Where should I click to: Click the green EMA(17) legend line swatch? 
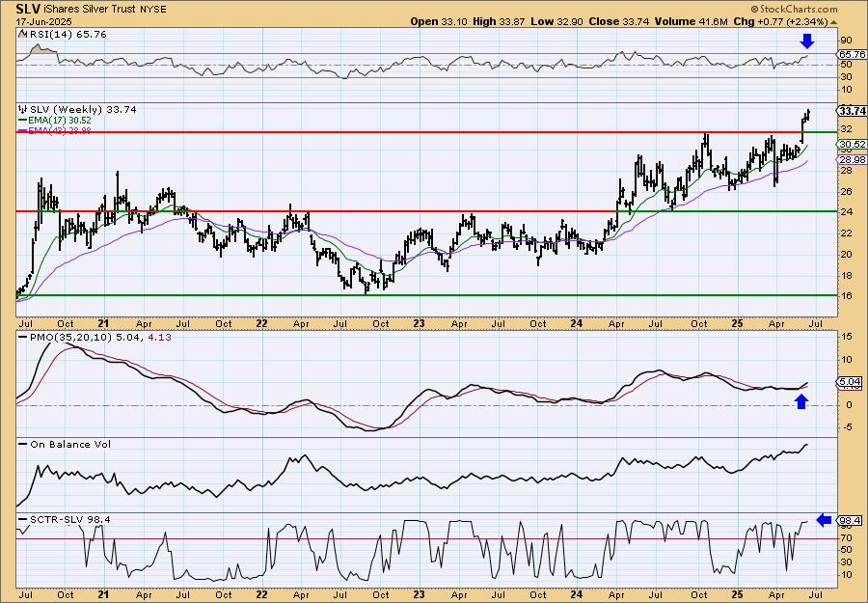22,121
